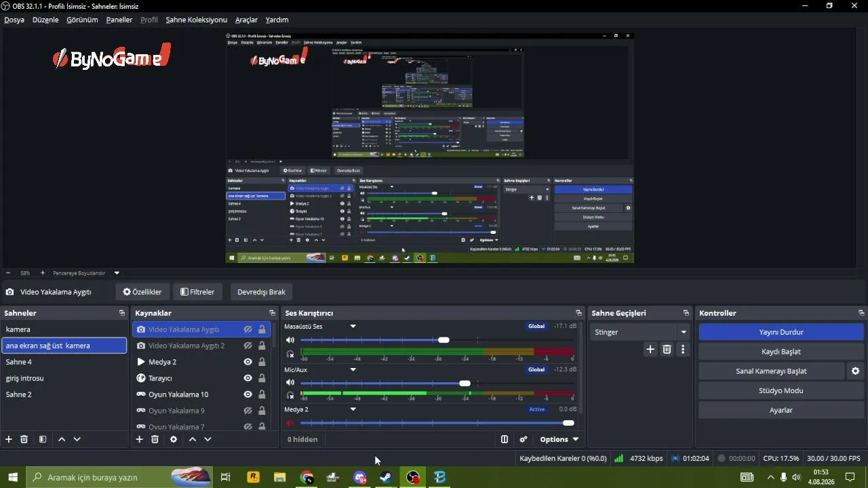Open source Özellikler button
Viewport: 868px width, 488px height.
click(x=142, y=292)
